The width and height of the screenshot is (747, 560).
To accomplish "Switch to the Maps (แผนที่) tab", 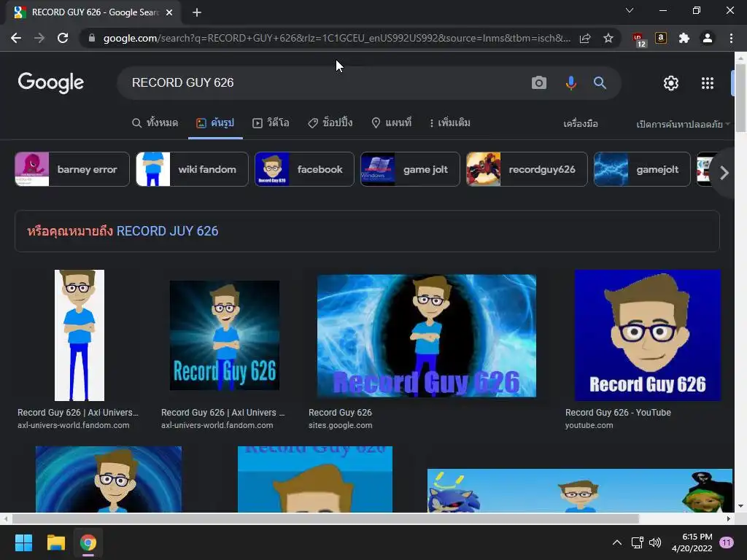I will (392, 122).
